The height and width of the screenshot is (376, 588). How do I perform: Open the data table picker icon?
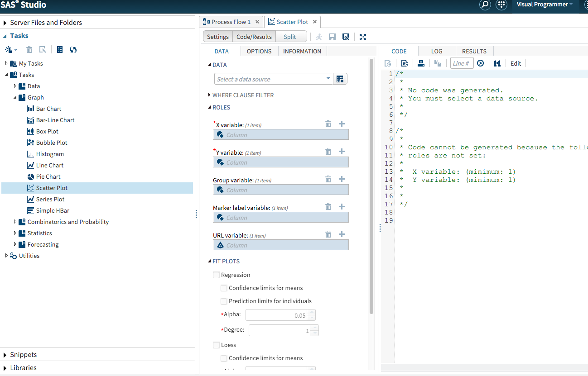(x=340, y=79)
